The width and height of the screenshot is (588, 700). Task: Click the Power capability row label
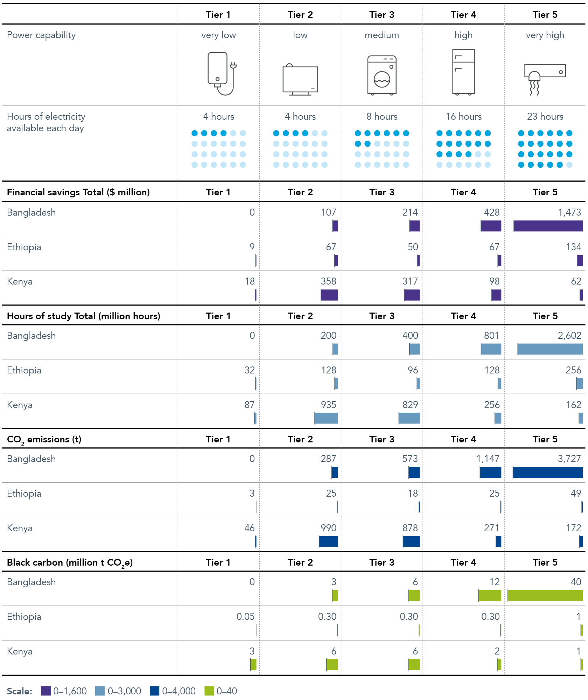pos(41,35)
